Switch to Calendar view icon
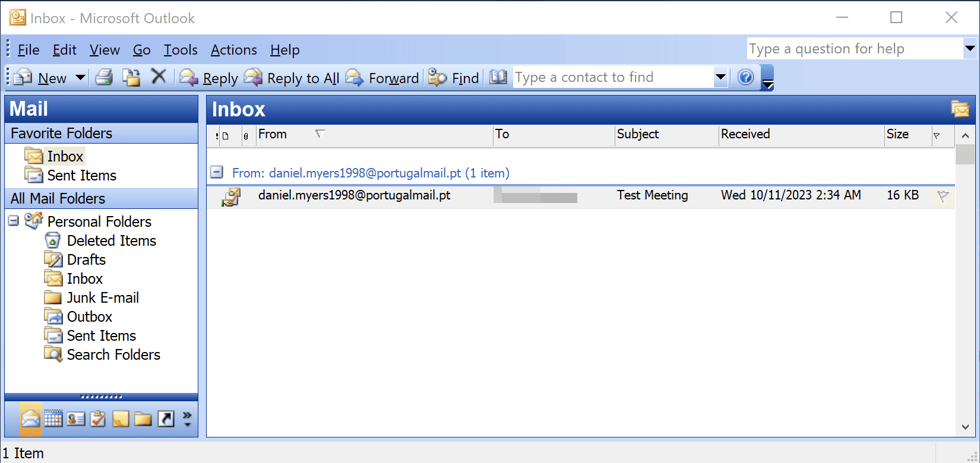 (53, 419)
